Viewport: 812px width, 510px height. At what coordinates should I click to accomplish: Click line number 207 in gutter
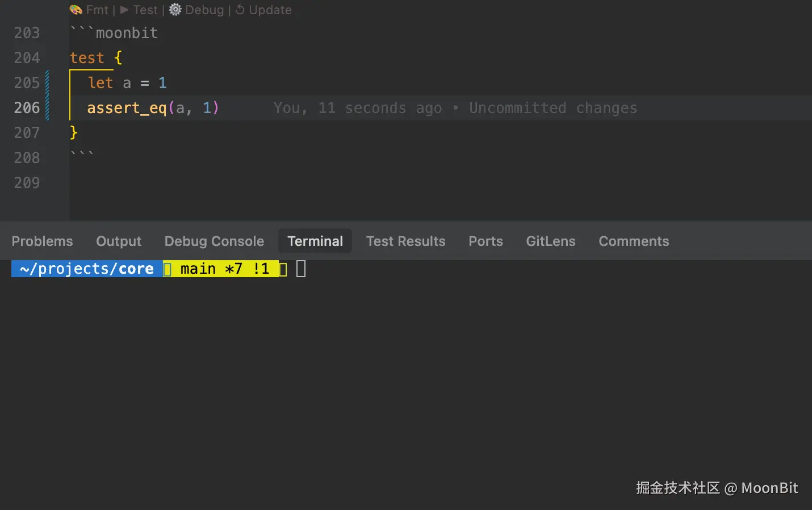27,133
